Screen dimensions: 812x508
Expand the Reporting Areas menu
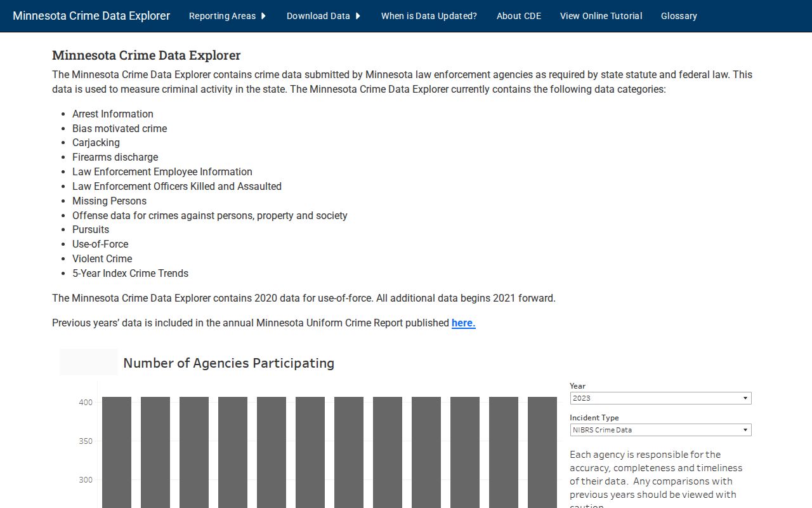(227, 16)
